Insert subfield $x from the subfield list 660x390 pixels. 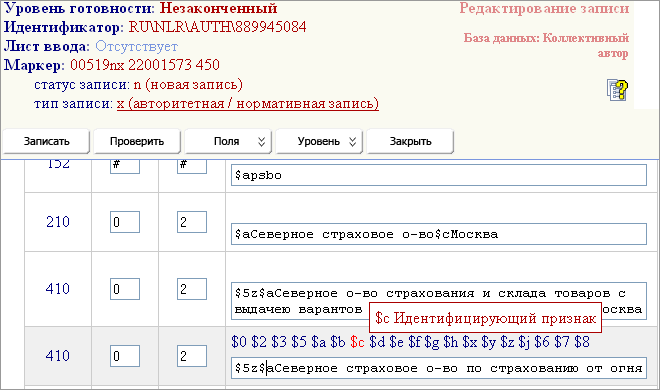(x=470, y=342)
